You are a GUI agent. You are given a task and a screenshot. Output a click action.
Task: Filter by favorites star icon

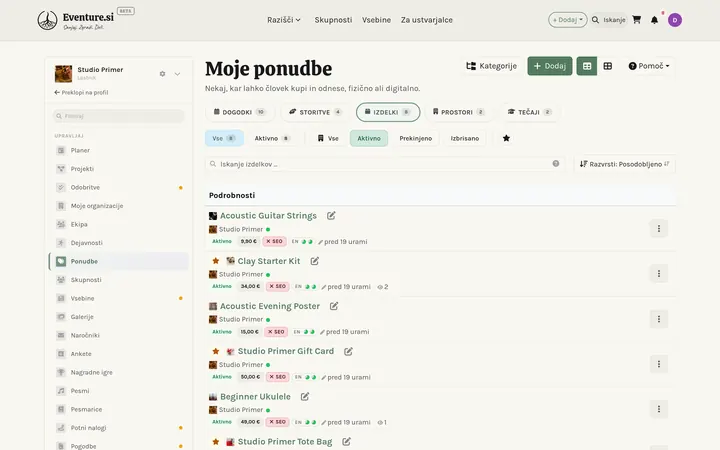coord(506,138)
